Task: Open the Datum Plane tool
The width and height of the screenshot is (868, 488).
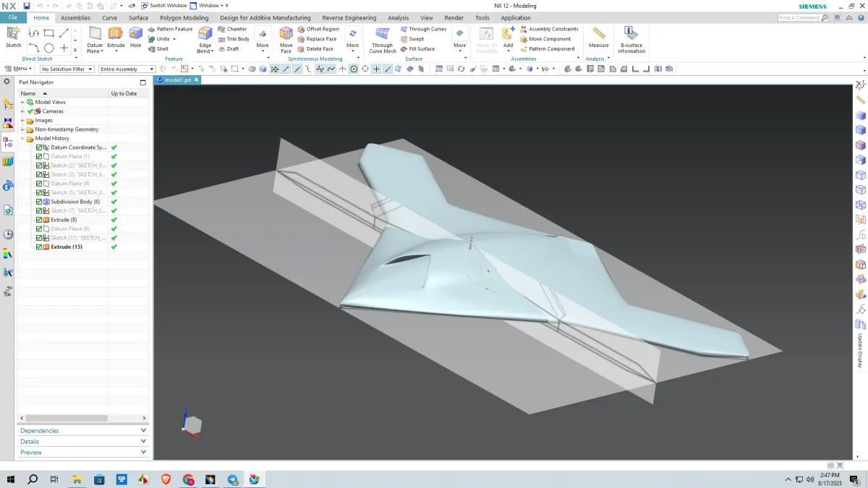Action: click(x=95, y=39)
